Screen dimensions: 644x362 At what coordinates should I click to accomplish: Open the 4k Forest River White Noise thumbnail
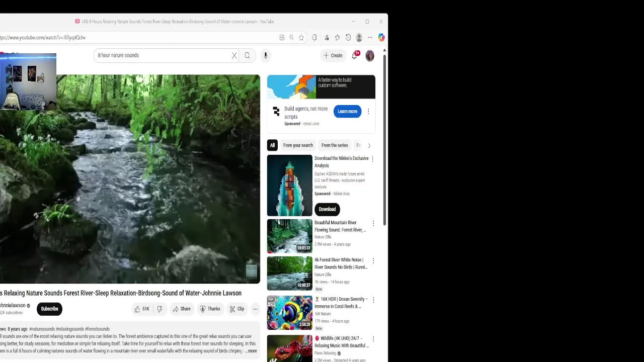[x=290, y=274]
